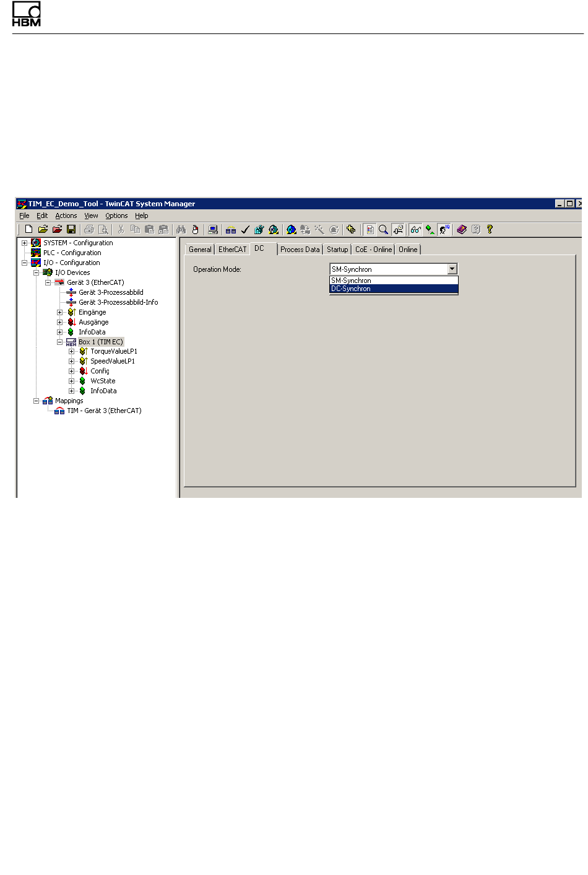This screenshot has height=875, width=588.
Task: Click the magnifying glass toolbar icon
Action: (x=384, y=230)
